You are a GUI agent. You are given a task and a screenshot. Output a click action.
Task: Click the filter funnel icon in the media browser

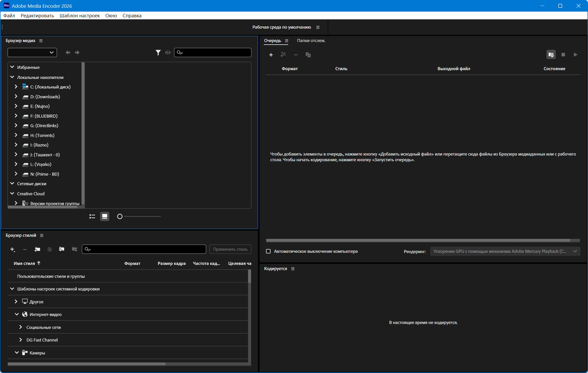point(158,53)
